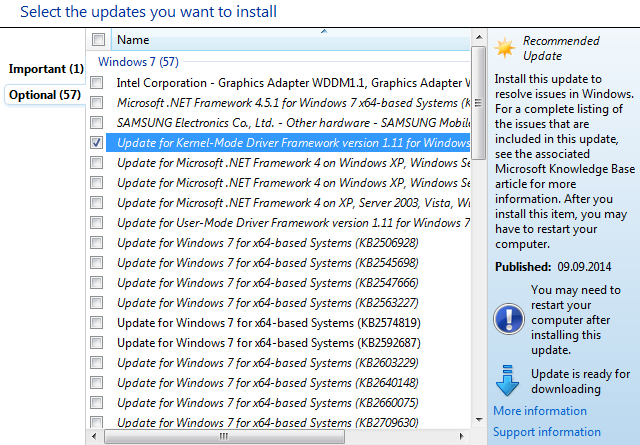The width and height of the screenshot is (640, 445).
Task: Click the blue restart warning icon
Action: click(x=508, y=319)
